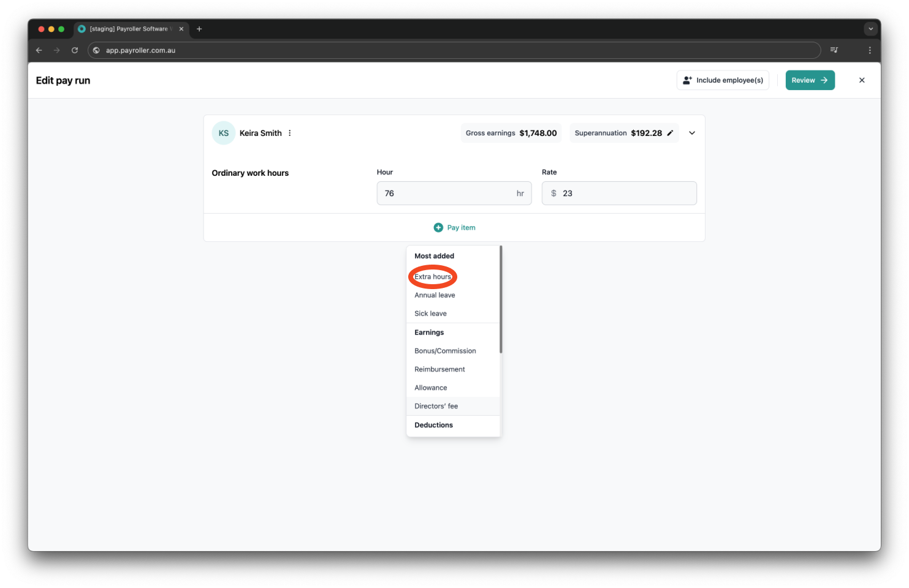Image resolution: width=909 pixels, height=588 pixels.
Task: Close the Payroller Software browser tab
Action: tap(181, 29)
